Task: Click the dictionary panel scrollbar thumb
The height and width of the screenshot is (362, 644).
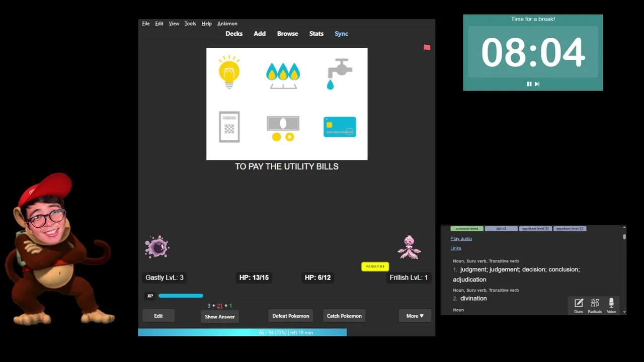Action: click(624, 236)
